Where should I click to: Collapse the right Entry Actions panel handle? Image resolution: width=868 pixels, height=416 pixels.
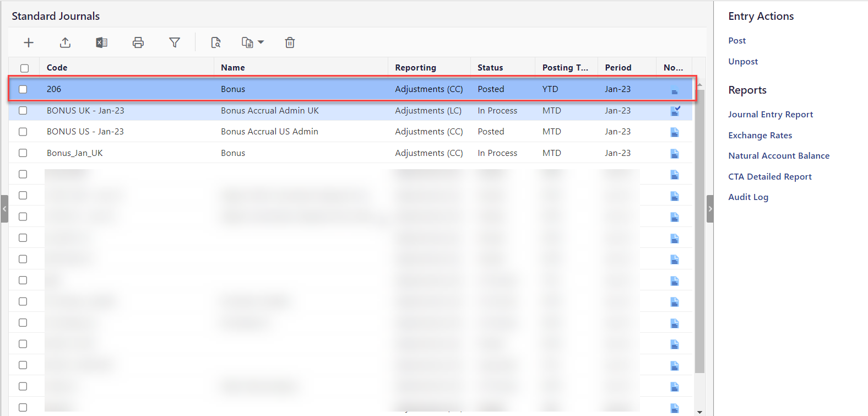click(710, 209)
